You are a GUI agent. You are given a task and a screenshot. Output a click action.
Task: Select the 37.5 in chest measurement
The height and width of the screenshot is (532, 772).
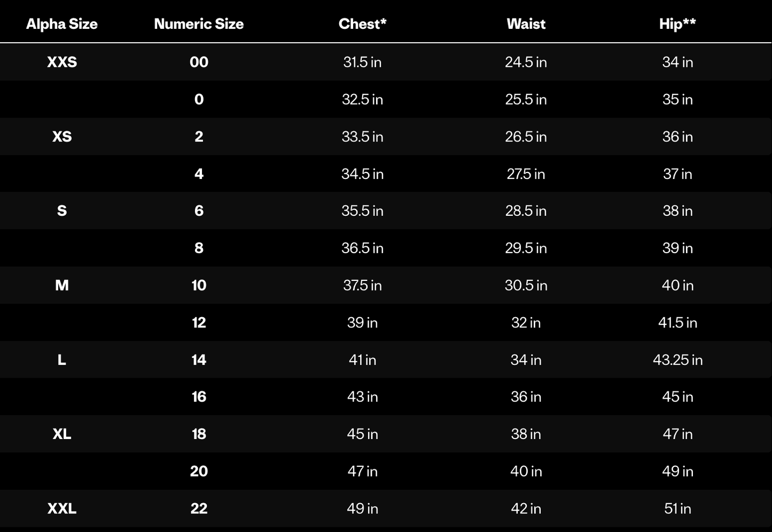coord(362,285)
